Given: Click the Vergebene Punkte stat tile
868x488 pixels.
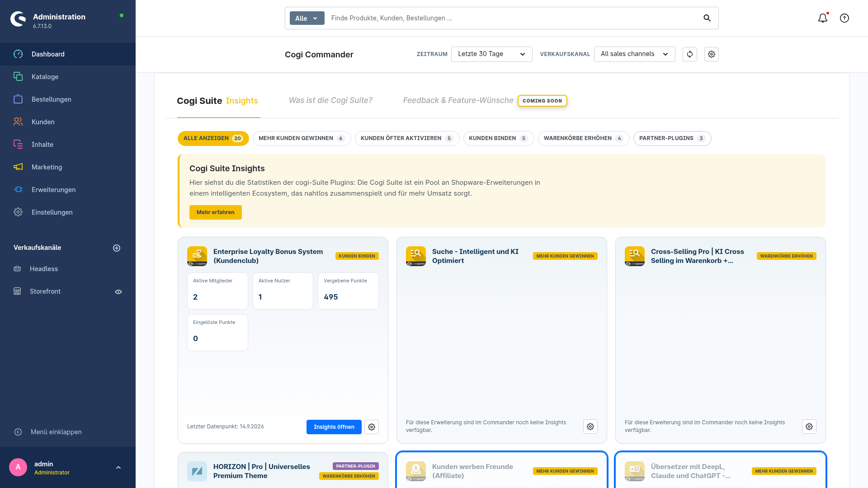Looking at the screenshot, I should click(348, 291).
